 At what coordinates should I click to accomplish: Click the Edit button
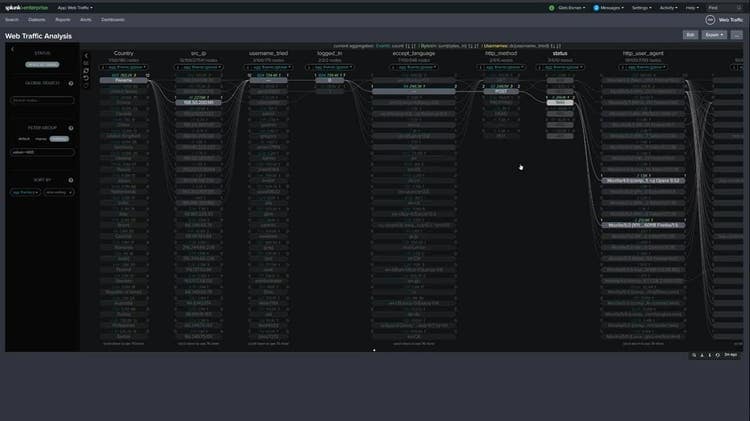690,34
